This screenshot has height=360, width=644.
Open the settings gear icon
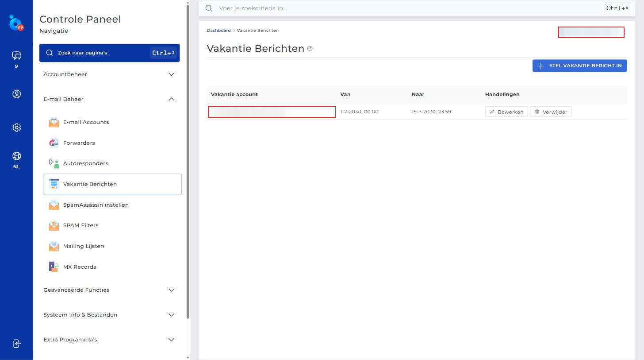[x=16, y=128]
